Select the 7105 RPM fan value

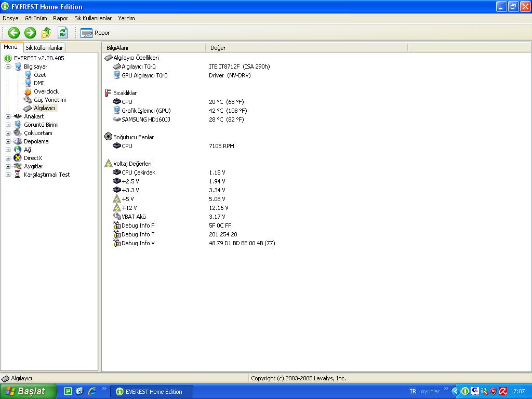(x=221, y=146)
